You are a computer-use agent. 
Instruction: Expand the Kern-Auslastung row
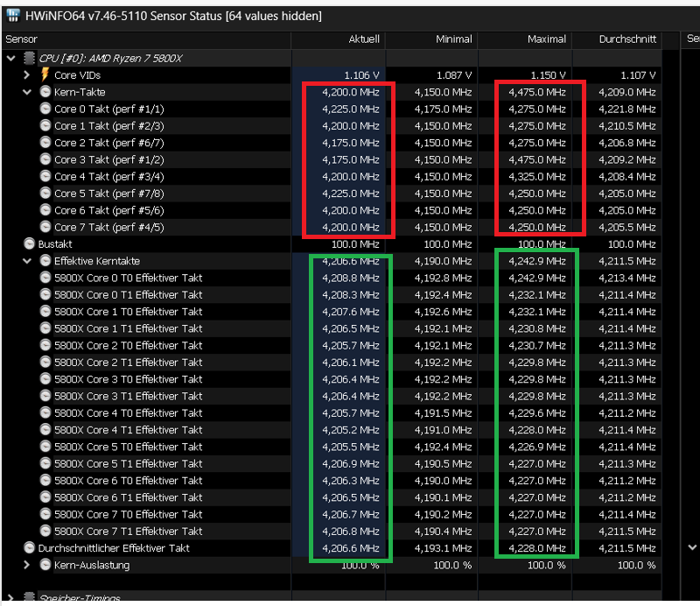coord(27,565)
